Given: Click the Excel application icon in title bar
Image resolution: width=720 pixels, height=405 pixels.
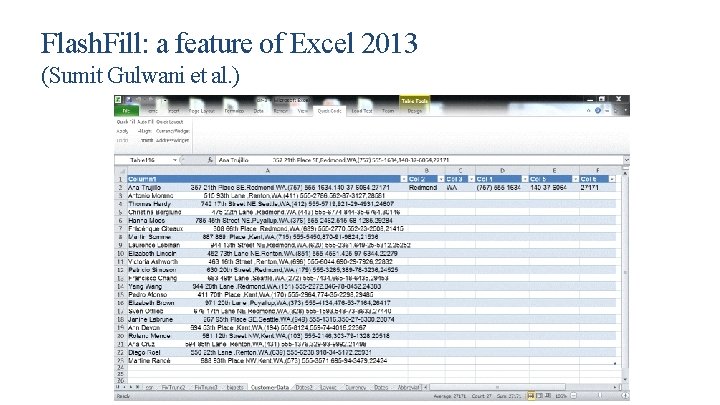Looking at the screenshot, I should 118,100.
